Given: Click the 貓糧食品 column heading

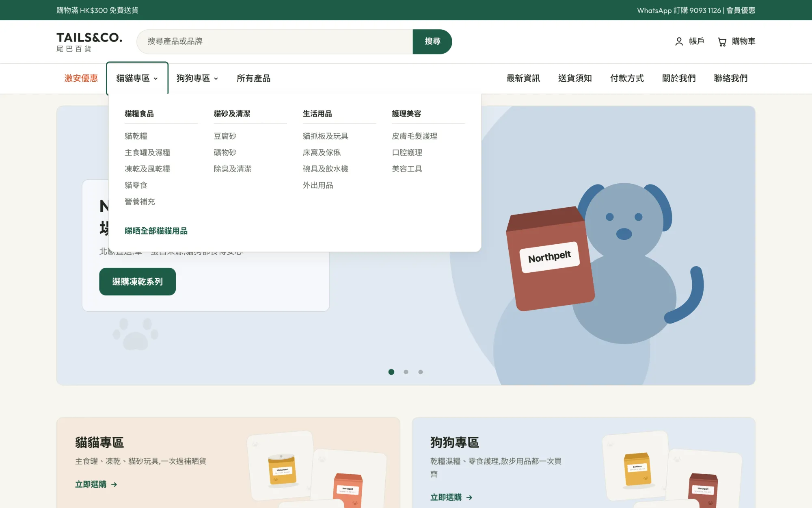Looking at the screenshot, I should click(139, 114).
